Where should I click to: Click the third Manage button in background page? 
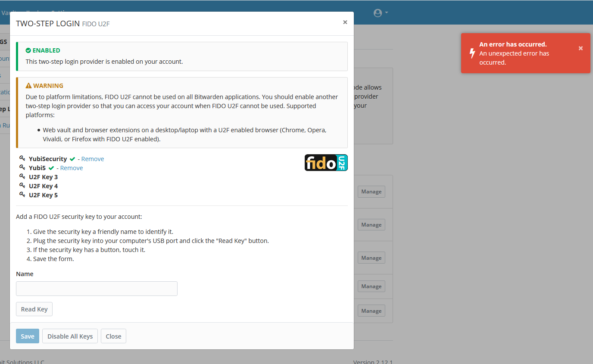371,258
